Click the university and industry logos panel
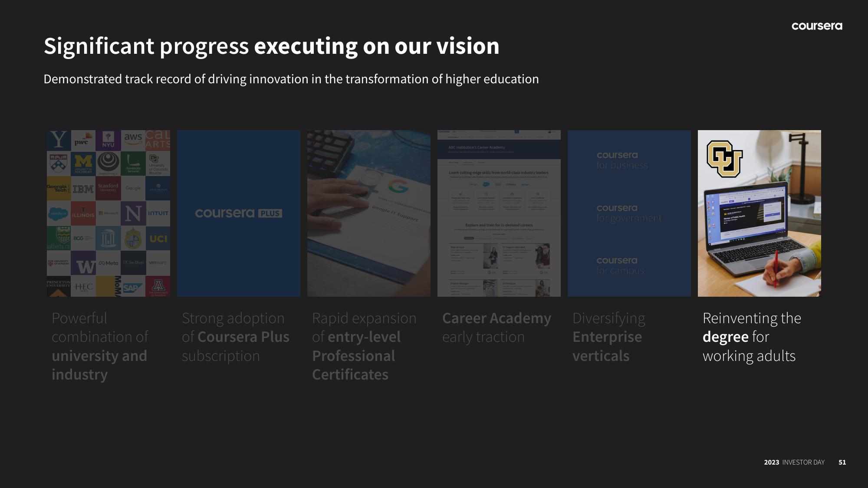Viewport: 868px width, 488px height. click(108, 213)
